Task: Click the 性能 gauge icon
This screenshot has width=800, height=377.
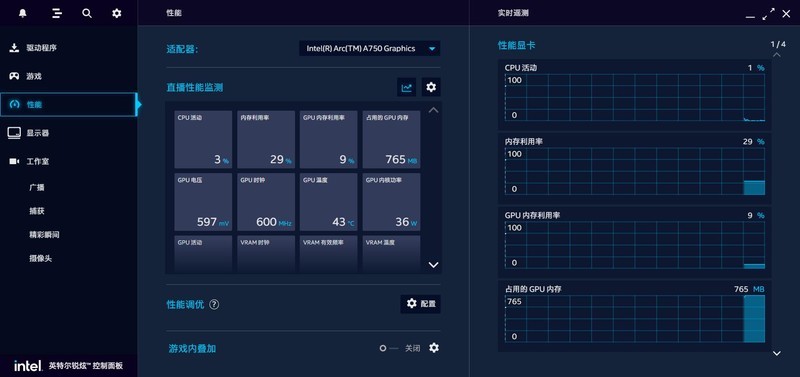Action: (x=14, y=105)
